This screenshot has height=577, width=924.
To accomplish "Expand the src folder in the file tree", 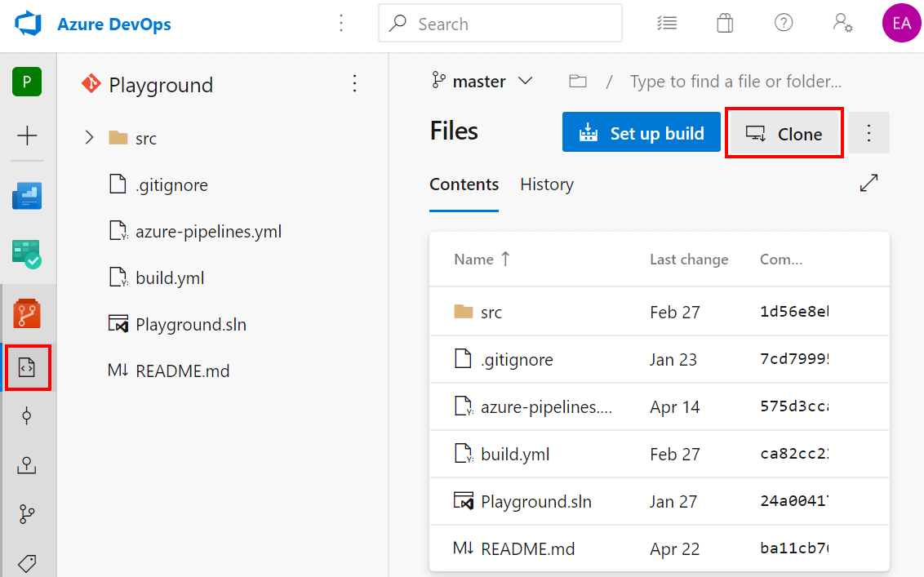I will [x=90, y=137].
